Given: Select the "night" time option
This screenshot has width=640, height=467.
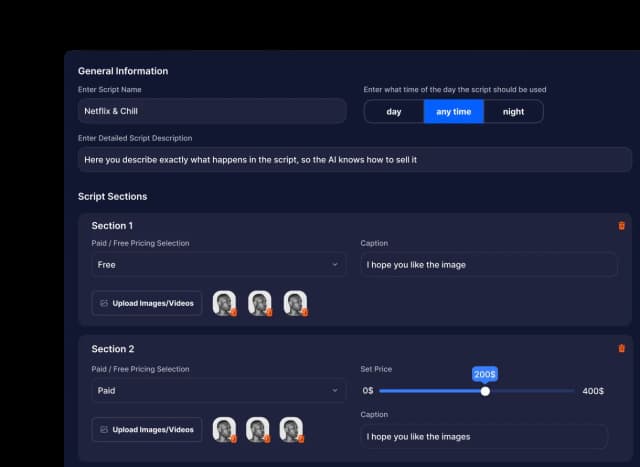Looking at the screenshot, I should coord(513,111).
